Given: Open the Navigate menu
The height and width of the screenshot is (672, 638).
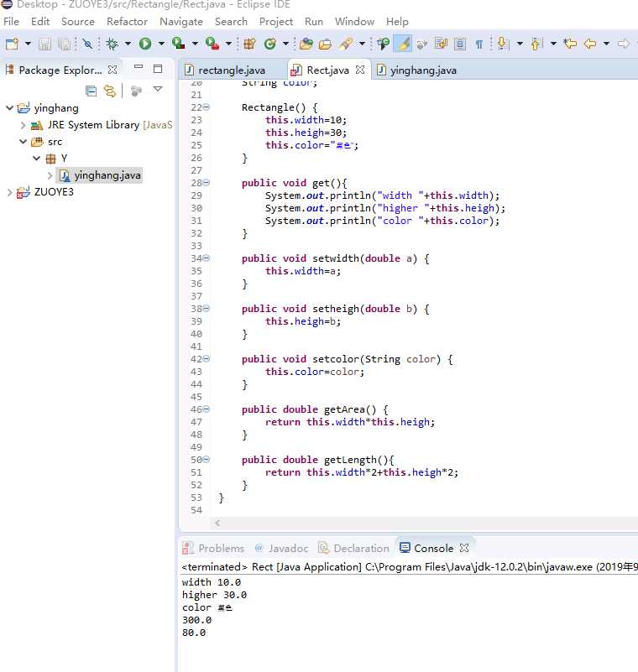Looking at the screenshot, I should 181,22.
